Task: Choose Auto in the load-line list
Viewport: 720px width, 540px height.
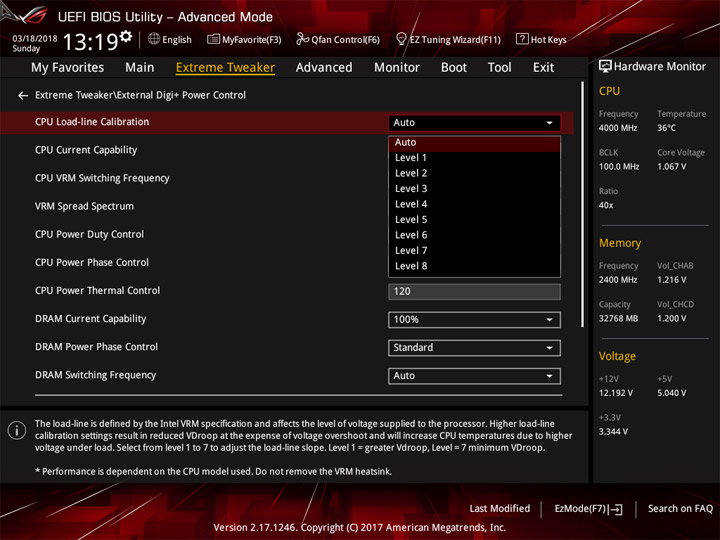Action: [x=474, y=143]
